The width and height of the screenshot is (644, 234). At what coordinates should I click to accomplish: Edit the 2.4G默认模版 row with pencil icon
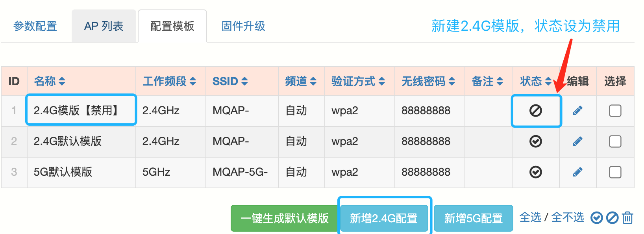tap(577, 141)
